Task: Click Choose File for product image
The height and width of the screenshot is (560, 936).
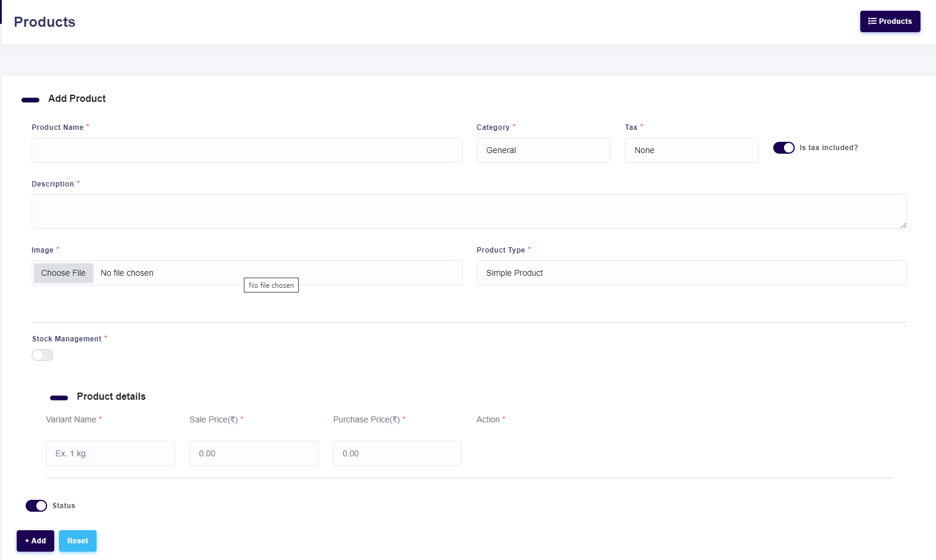Action: point(64,273)
